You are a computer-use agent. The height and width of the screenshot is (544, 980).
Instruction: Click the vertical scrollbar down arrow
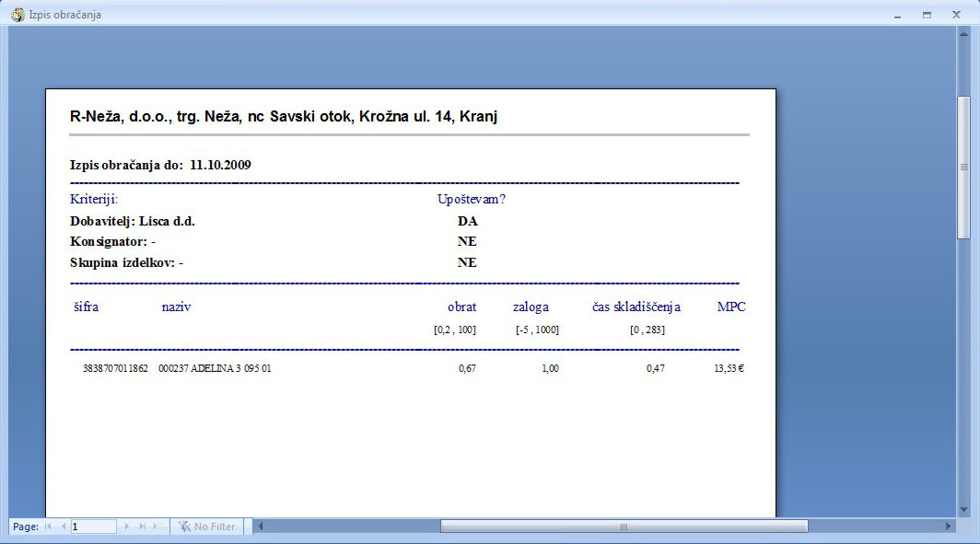point(963,509)
